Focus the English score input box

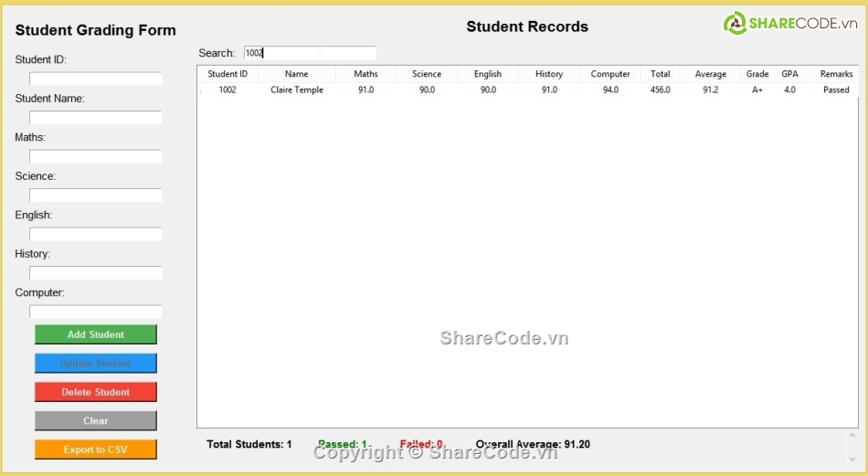[x=96, y=234]
